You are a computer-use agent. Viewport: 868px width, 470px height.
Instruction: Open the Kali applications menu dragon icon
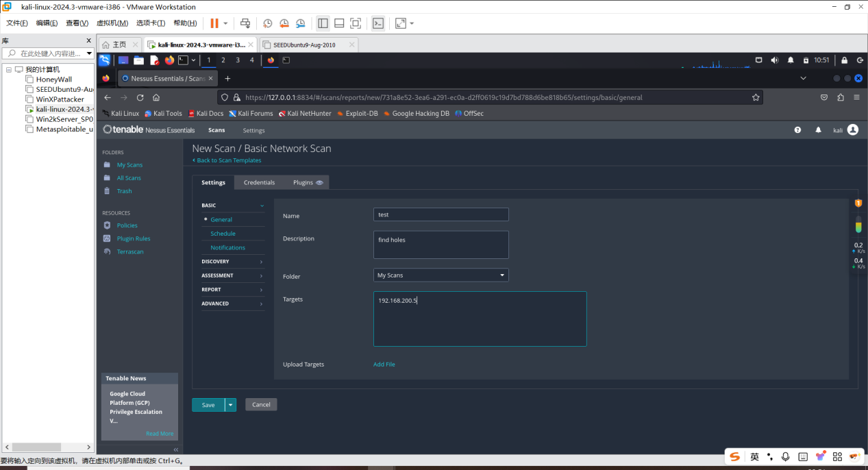coord(104,60)
